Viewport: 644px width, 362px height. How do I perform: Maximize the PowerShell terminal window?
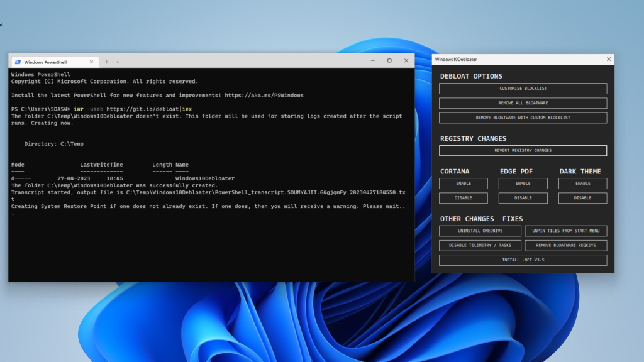click(389, 61)
